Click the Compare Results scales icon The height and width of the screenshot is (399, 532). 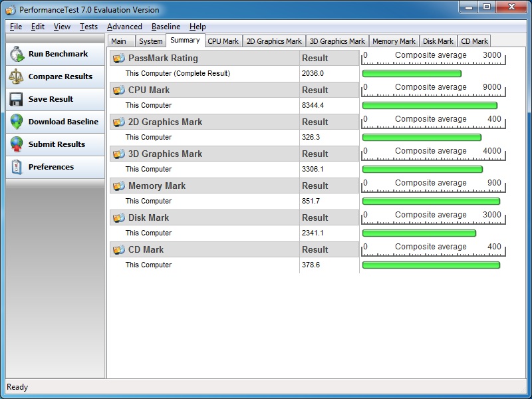16,76
